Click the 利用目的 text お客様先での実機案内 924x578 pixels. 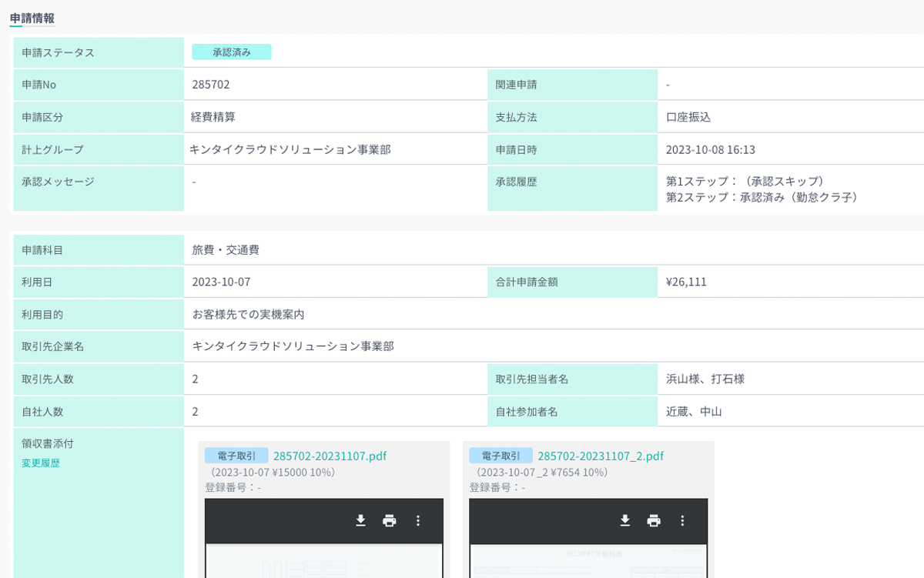(249, 314)
